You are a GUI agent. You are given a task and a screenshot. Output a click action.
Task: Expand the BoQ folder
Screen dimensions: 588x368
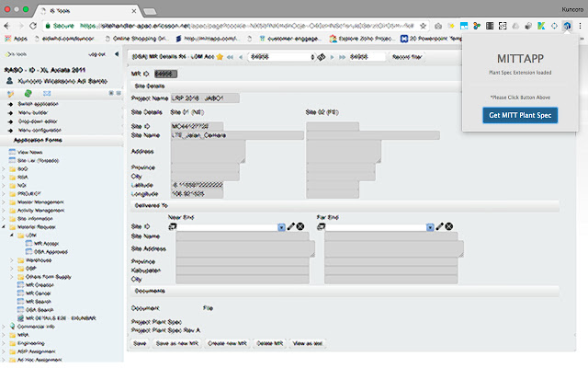(4, 169)
